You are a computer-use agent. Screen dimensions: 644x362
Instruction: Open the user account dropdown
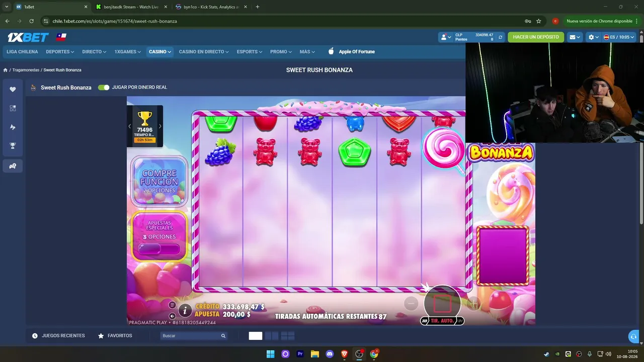[x=446, y=37]
